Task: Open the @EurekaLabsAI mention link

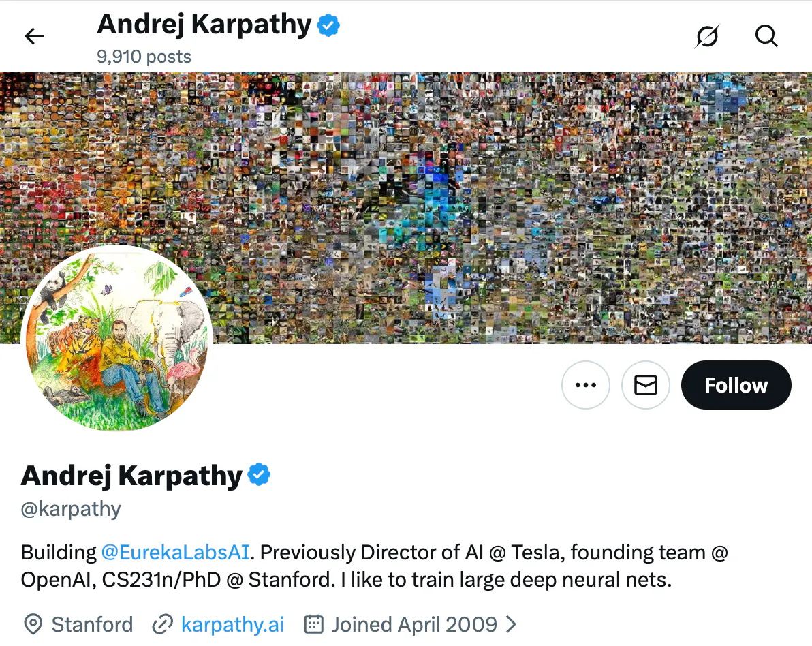Action: tap(175, 553)
